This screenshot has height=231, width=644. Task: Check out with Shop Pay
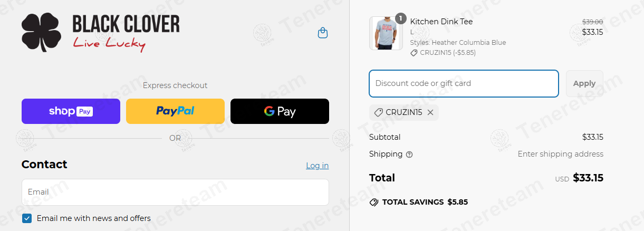click(x=71, y=111)
